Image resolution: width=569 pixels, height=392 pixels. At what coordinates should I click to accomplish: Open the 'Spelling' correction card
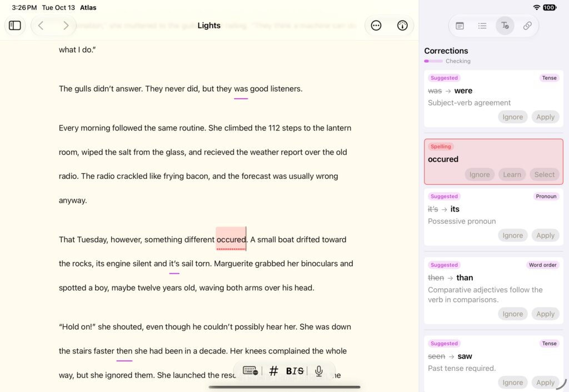tap(493, 162)
